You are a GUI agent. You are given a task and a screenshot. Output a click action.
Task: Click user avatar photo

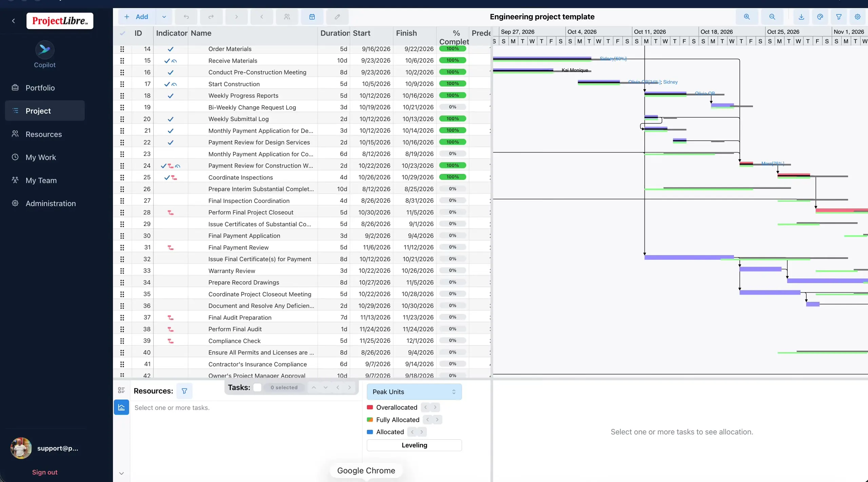[x=21, y=448]
